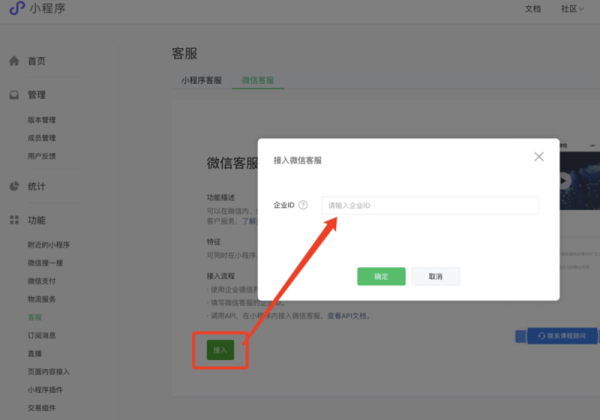Open 附近的小程序 in the sidebar
This screenshot has width=600, height=420.
point(49,245)
